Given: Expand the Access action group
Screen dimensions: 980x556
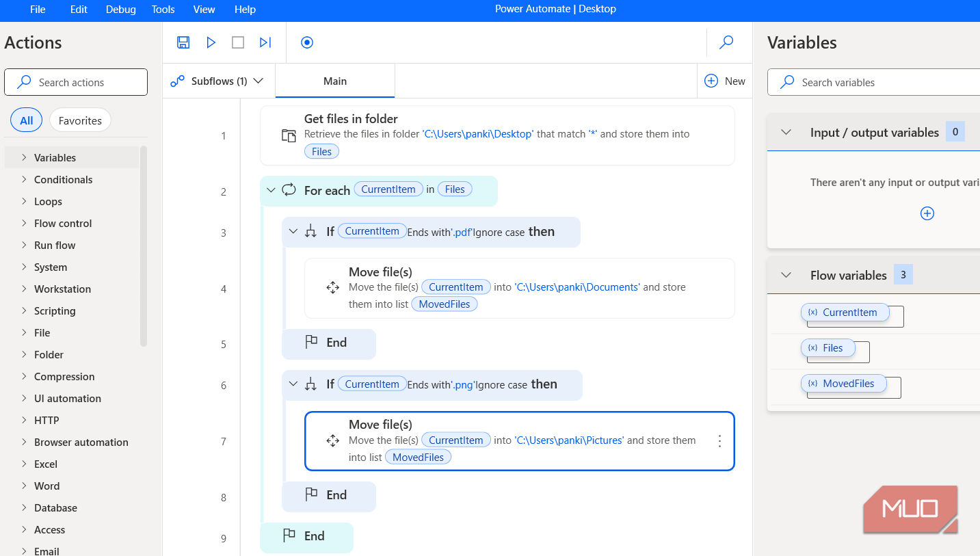Looking at the screenshot, I should click(24, 529).
